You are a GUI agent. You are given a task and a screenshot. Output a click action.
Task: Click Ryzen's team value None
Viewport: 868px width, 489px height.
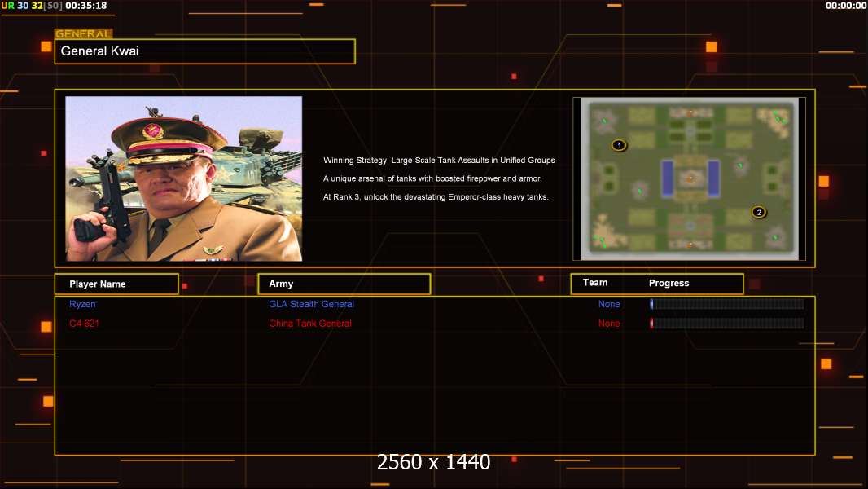coord(609,304)
